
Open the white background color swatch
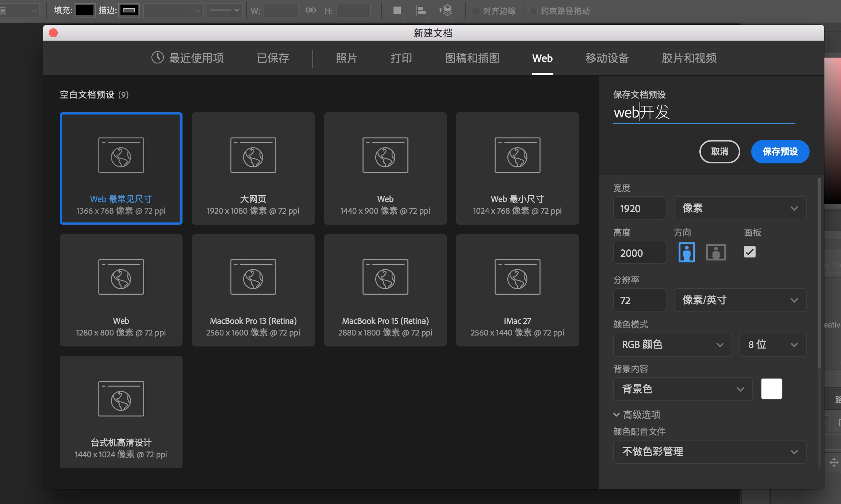pyautogui.click(x=772, y=389)
